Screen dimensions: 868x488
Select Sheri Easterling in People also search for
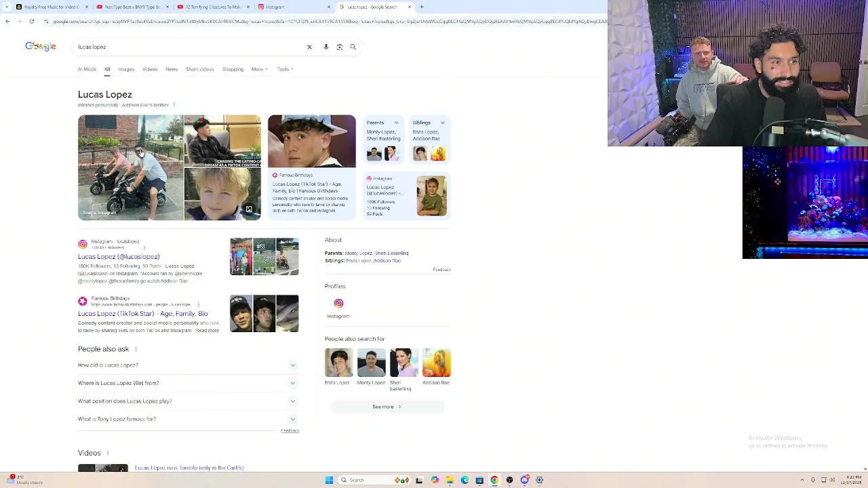click(x=403, y=370)
